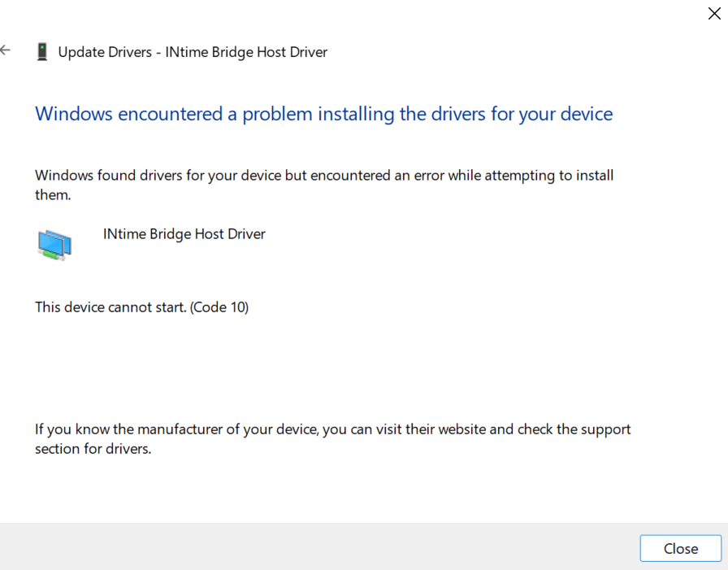Click 'section for drivers.' text line
Viewport: 728px width, 570px height.
pyautogui.click(x=93, y=449)
